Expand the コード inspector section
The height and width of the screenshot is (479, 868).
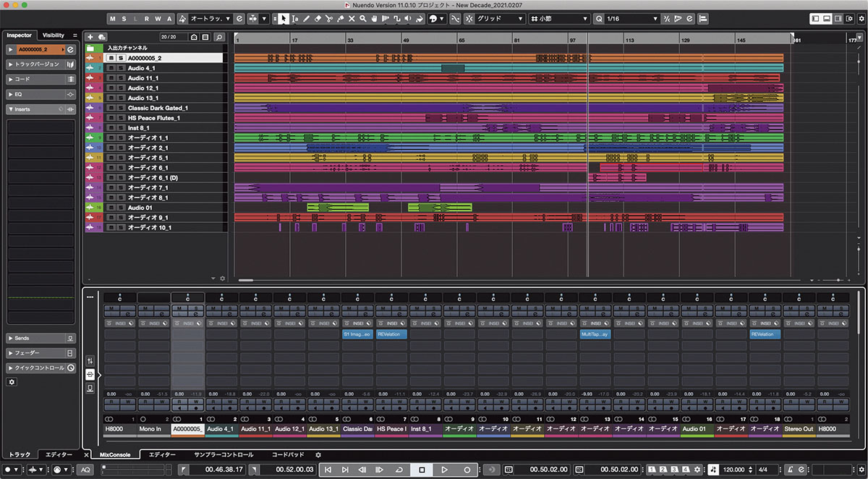(x=41, y=79)
